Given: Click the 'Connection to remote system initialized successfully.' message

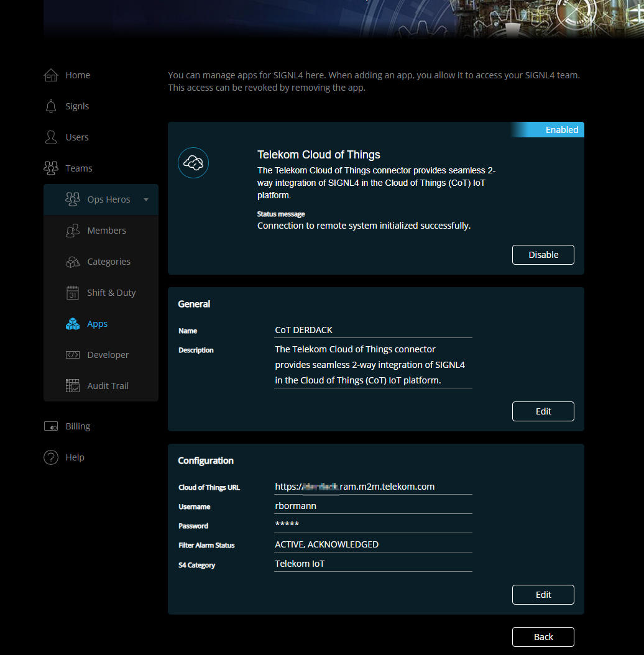Looking at the screenshot, I should [364, 226].
